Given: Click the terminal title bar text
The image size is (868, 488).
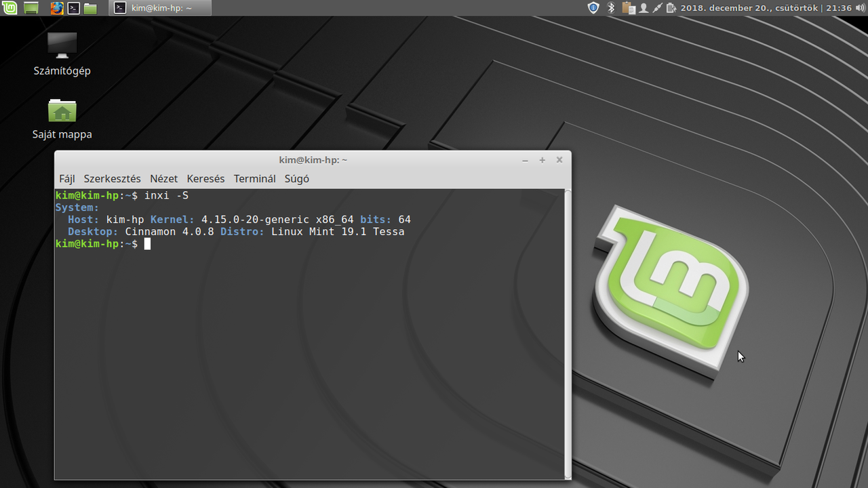Looking at the screenshot, I should [x=313, y=160].
